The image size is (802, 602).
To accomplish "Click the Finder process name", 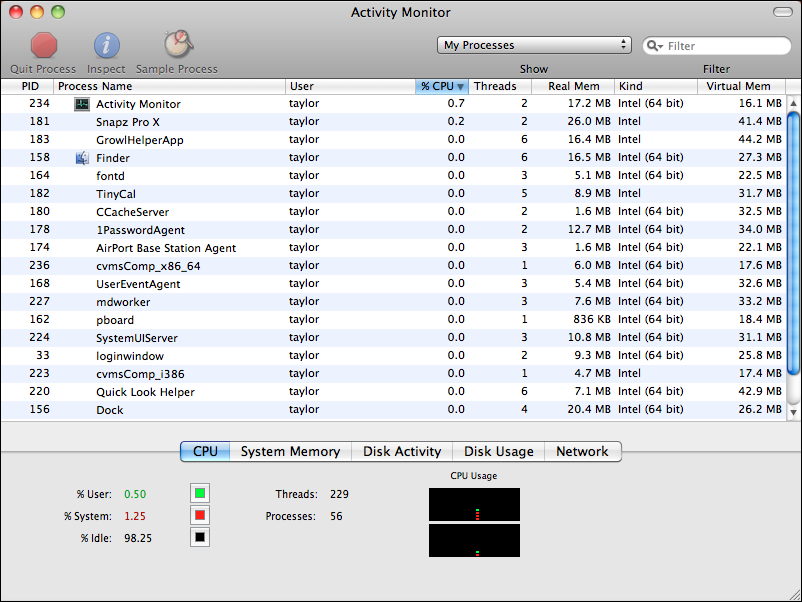I will click(113, 158).
